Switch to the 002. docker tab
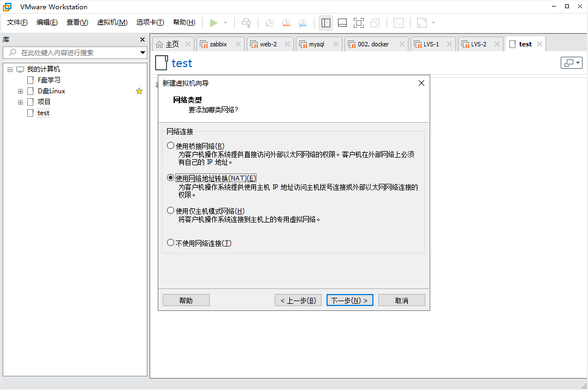This screenshot has width=588, height=390. click(x=373, y=44)
